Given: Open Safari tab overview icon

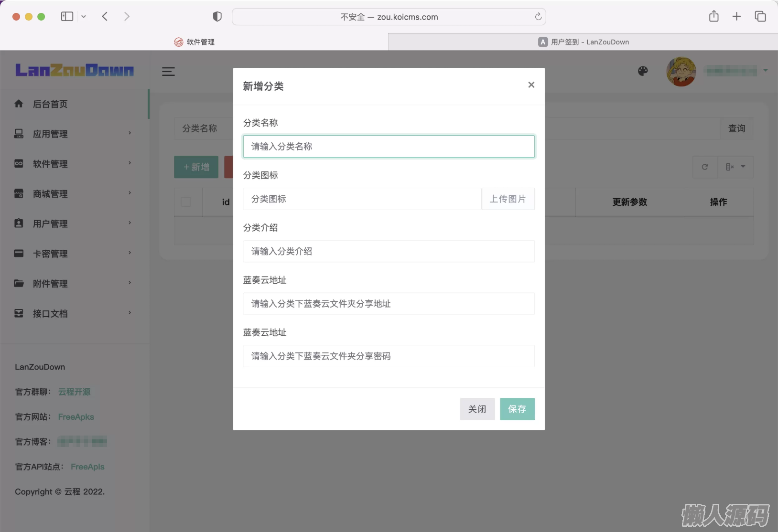Looking at the screenshot, I should coord(760,17).
